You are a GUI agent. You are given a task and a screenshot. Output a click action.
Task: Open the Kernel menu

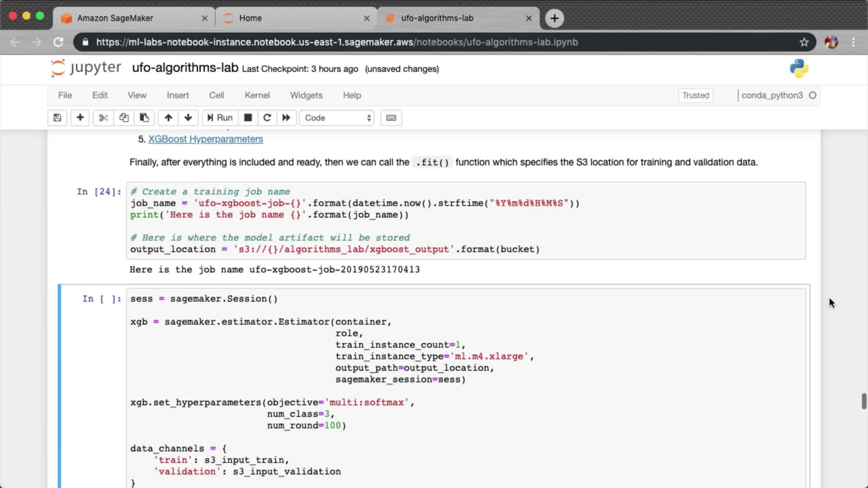(x=257, y=95)
